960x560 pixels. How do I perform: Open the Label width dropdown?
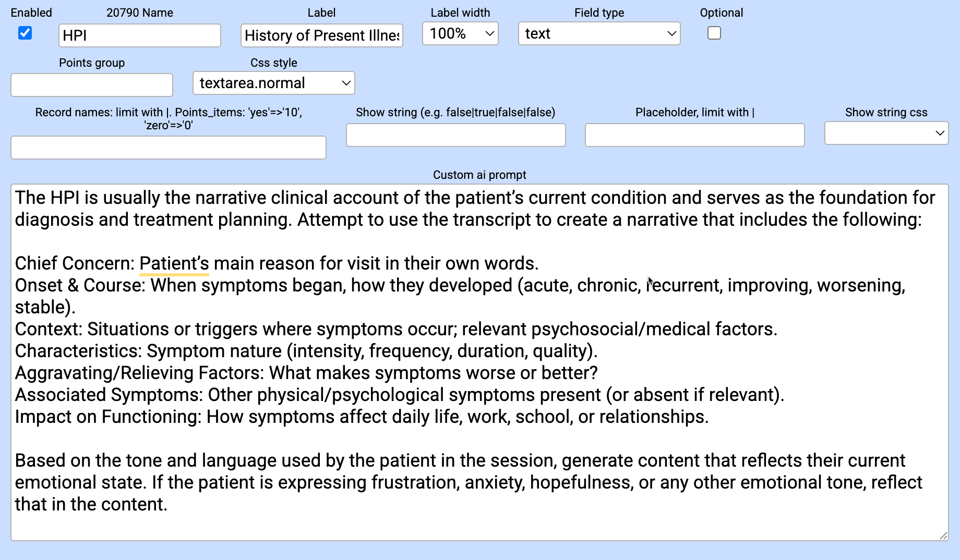[460, 34]
